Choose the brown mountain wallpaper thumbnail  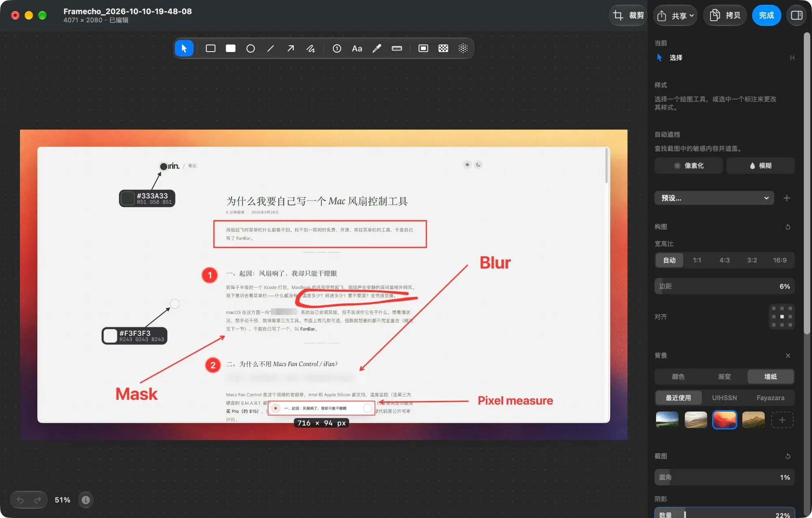click(x=753, y=420)
